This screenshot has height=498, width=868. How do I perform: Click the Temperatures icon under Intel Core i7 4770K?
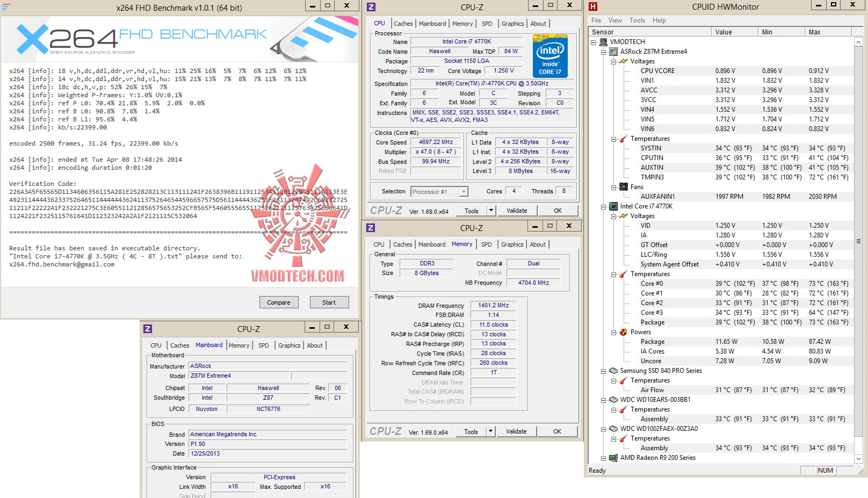coord(624,274)
